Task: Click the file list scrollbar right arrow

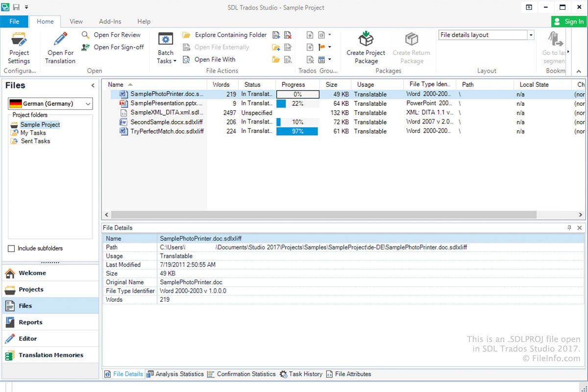Action: pos(580,215)
